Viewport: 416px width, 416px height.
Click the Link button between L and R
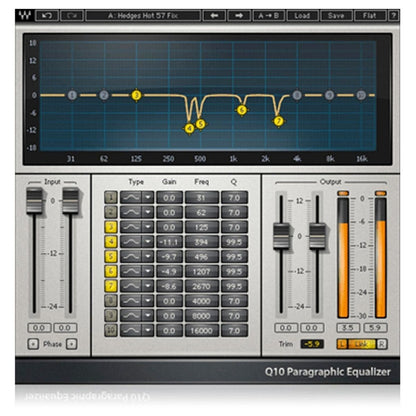(x=362, y=344)
